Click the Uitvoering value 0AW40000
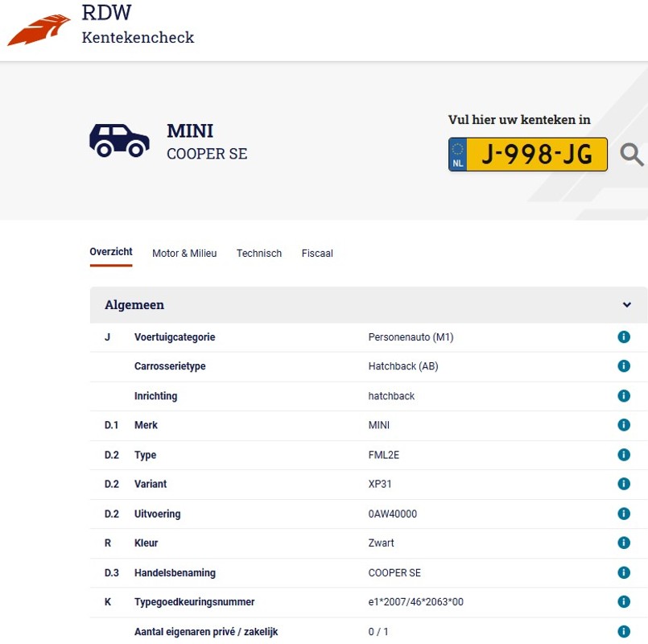The image size is (648, 644). [393, 514]
